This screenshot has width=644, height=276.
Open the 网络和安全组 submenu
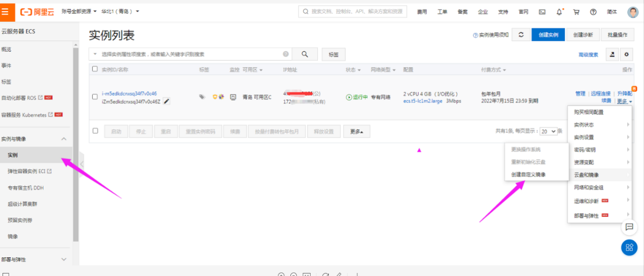click(x=599, y=188)
